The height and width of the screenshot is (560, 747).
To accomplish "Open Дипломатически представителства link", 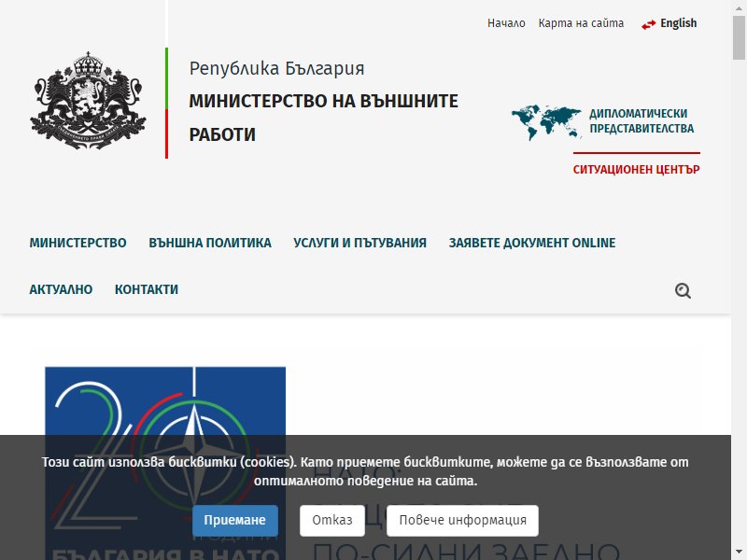I will pyautogui.click(x=641, y=121).
